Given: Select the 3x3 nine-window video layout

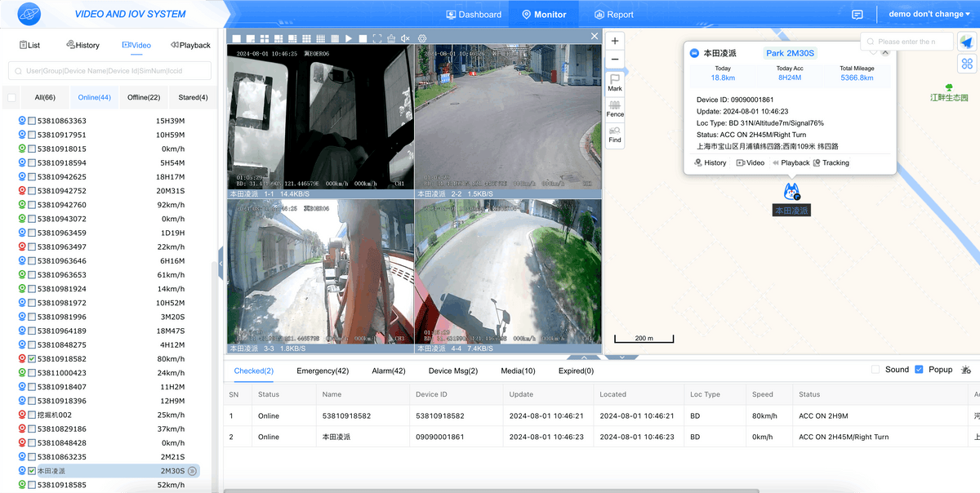Looking at the screenshot, I should pyautogui.click(x=306, y=38).
